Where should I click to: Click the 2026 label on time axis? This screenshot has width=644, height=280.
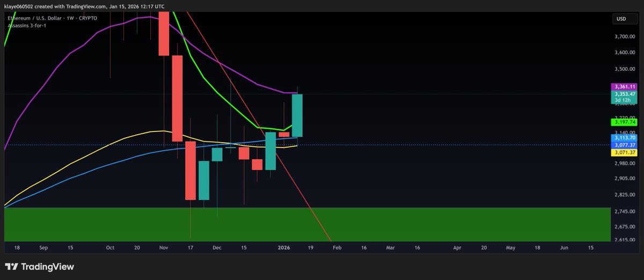pyautogui.click(x=284, y=248)
